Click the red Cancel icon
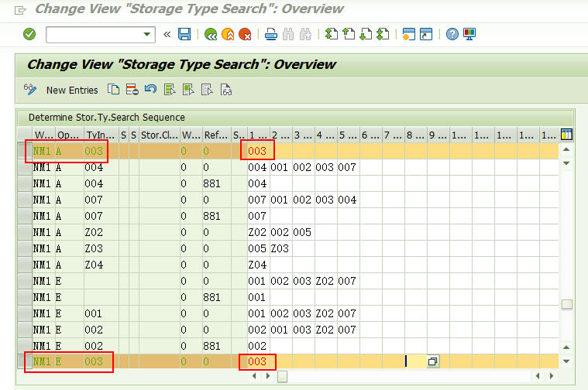The image size is (588, 390). [x=246, y=35]
